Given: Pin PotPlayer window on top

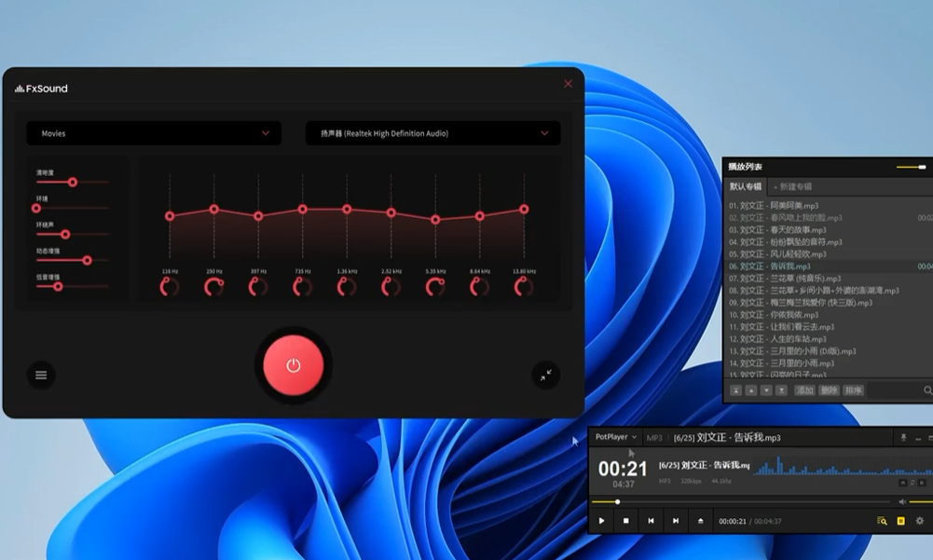Looking at the screenshot, I should click(x=903, y=438).
